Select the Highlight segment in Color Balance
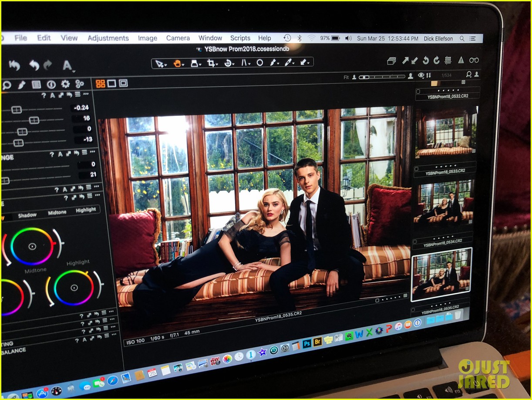Viewport: 532px width, 400px height. [x=87, y=210]
